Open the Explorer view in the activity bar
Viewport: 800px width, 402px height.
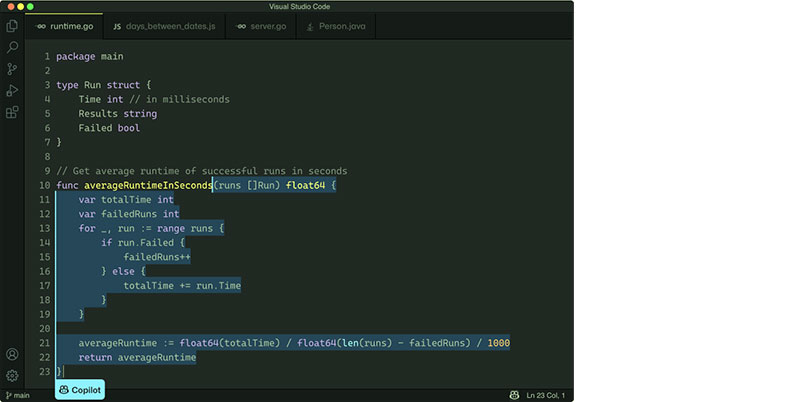(x=12, y=26)
